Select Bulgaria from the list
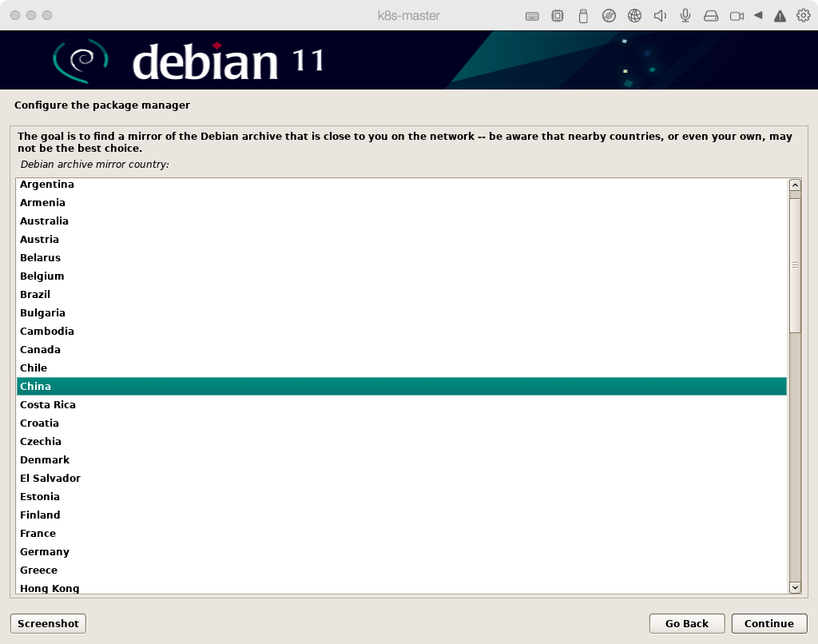 pos(402,312)
